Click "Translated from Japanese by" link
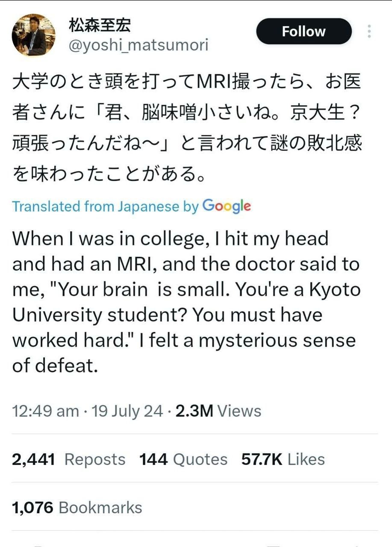This screenshot has height=547, width=392. [x=105, y=206]
